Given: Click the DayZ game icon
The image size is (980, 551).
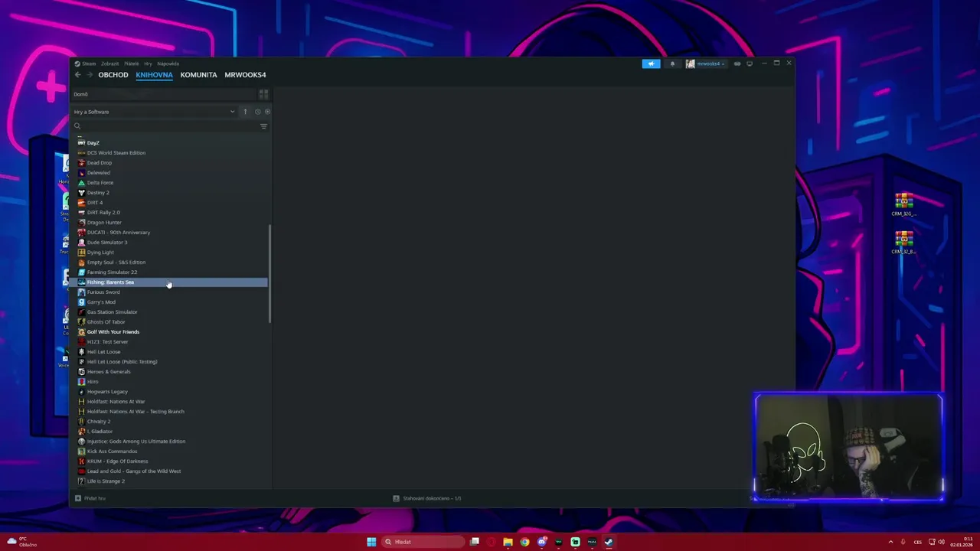Looking at the screenshot, I should click(x=81, y=143).
